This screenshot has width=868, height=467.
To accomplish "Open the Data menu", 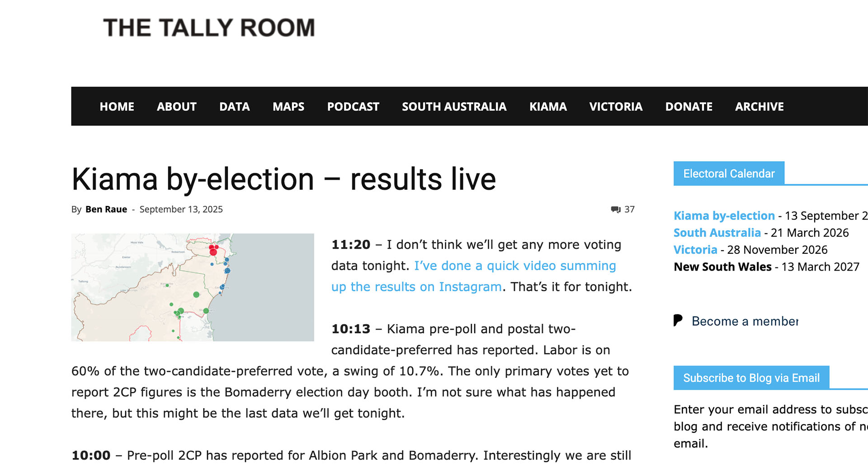I will (x=234, y=107).
